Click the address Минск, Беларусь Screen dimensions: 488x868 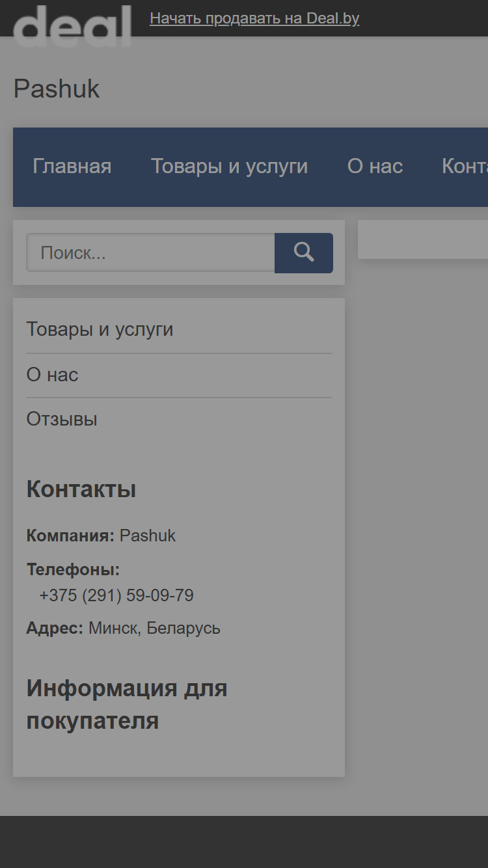point(154,629)
